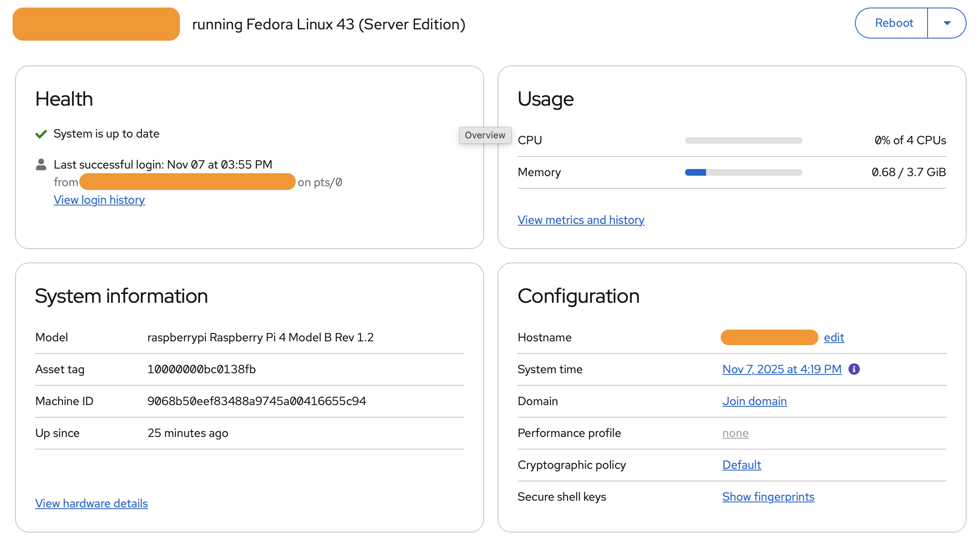Open View metrics and history
Image resolution: width=980 pixels, height=546 pixels.
(x=581, y=220)
